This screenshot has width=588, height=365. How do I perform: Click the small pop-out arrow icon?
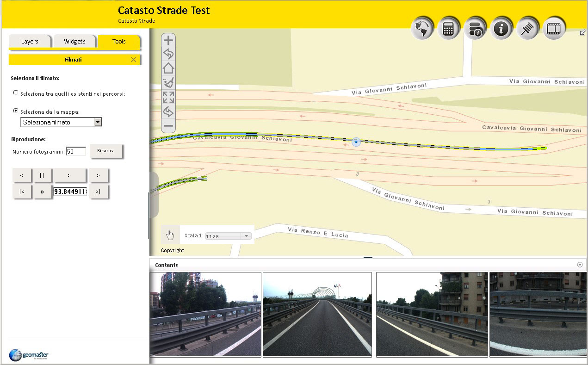click(582, 32)
